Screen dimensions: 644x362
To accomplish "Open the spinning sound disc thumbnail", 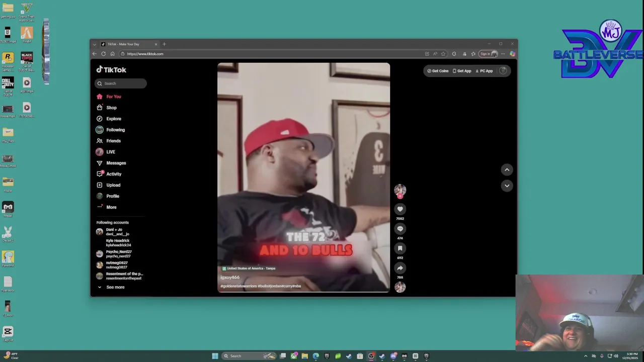I will click(400, 287).
